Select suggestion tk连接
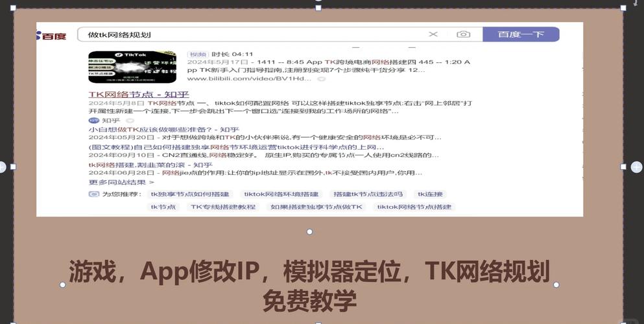 [430, 194]
